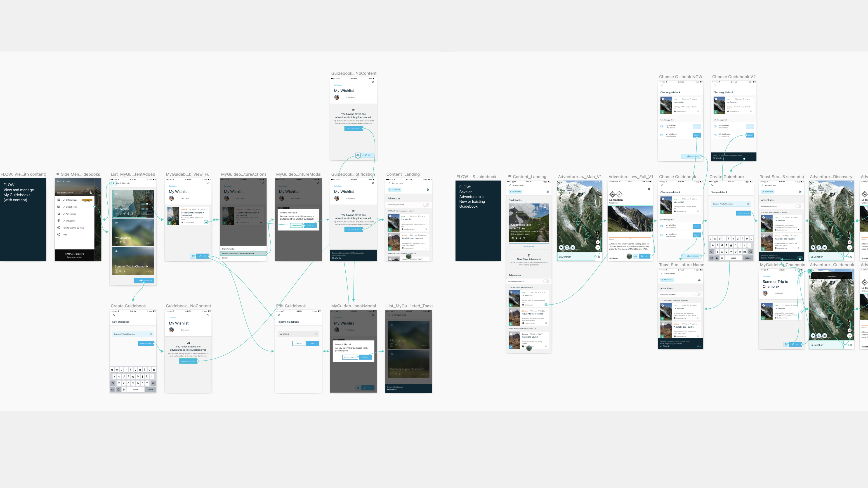Toggle eye icon on My Wishlist guidebook card
Image resolution: width=868 pixels, height=488 pixels.
tap(116, 194)
